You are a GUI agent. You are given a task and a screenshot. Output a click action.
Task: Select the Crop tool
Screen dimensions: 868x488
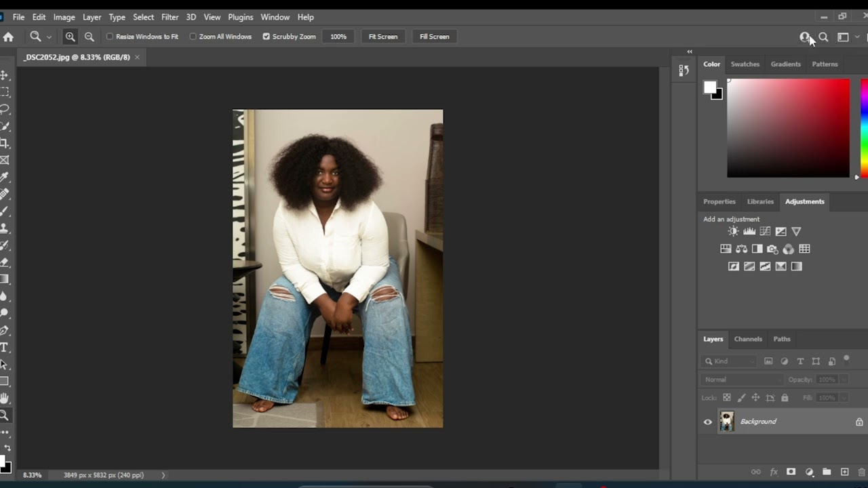pos(4,143)
